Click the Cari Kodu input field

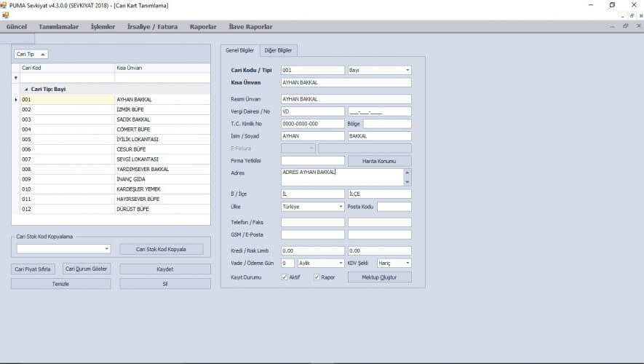point(313,71)
